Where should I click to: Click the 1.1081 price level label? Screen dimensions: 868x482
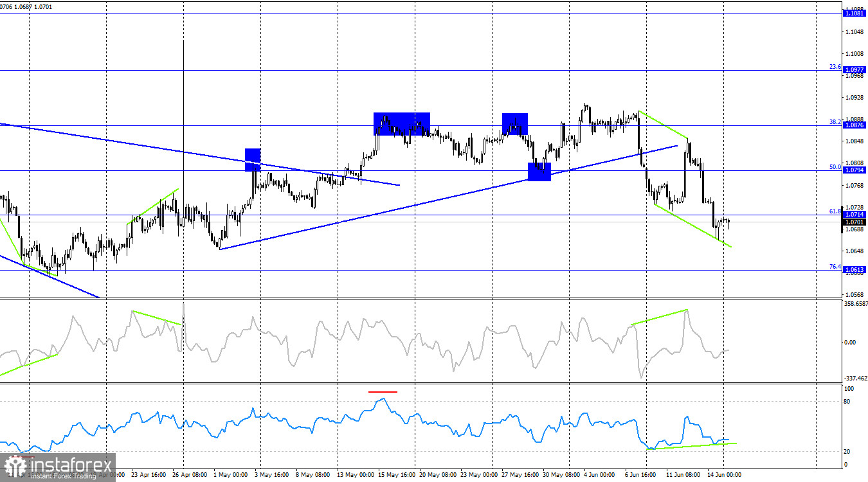pos(854,13)
